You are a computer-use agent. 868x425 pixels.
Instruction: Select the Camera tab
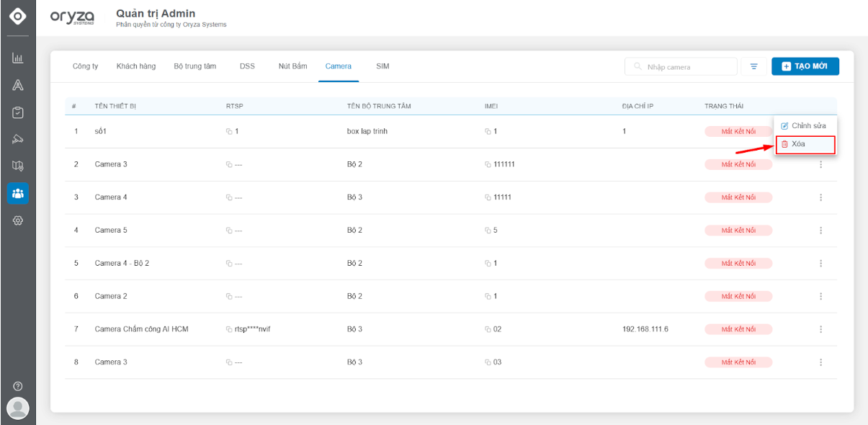point(339,66)
